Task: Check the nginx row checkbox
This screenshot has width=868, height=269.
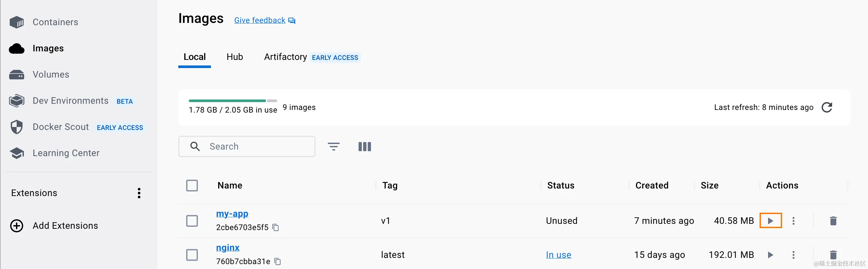Action: (x=192, y=255)
